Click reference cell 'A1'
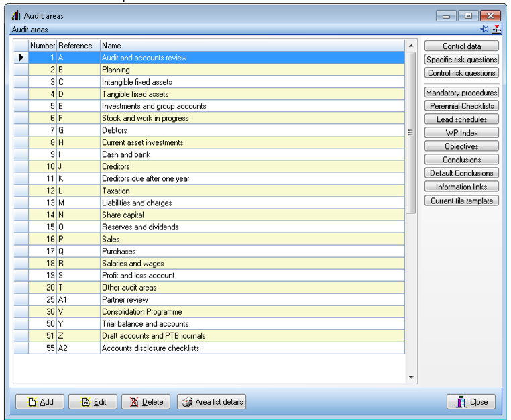The image size is (511, 420). pyautogui.click(x=78, y=300)
